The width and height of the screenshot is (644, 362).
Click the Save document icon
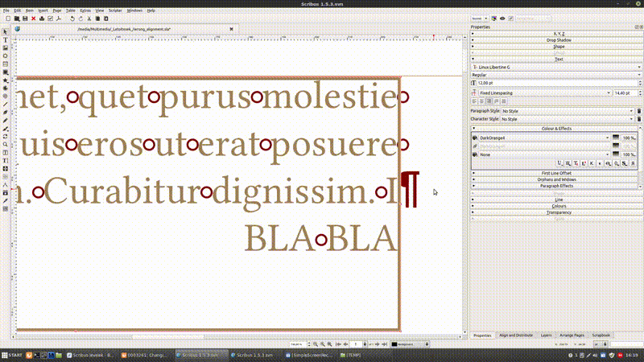click(x=25, y=18)
